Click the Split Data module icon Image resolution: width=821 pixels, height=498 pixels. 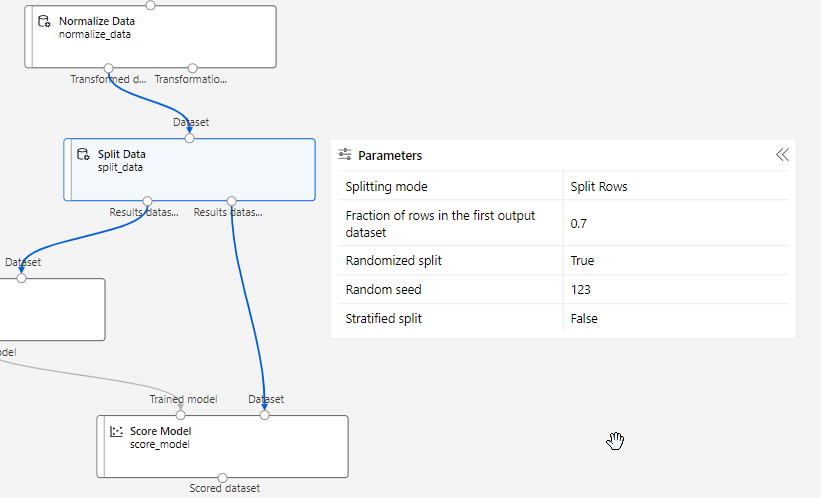(x=83, y=154)
